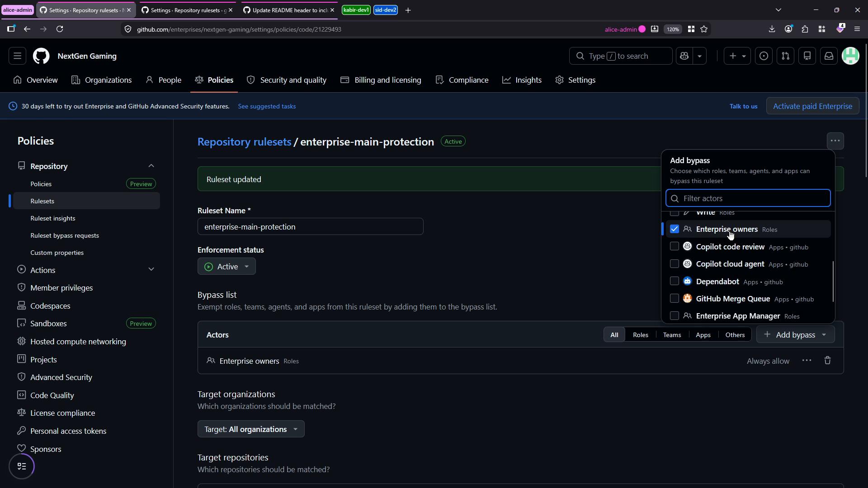This screenshot has height=488, width=868.
Task: Filter actors by Roles
Action: [x=640, y=335]
